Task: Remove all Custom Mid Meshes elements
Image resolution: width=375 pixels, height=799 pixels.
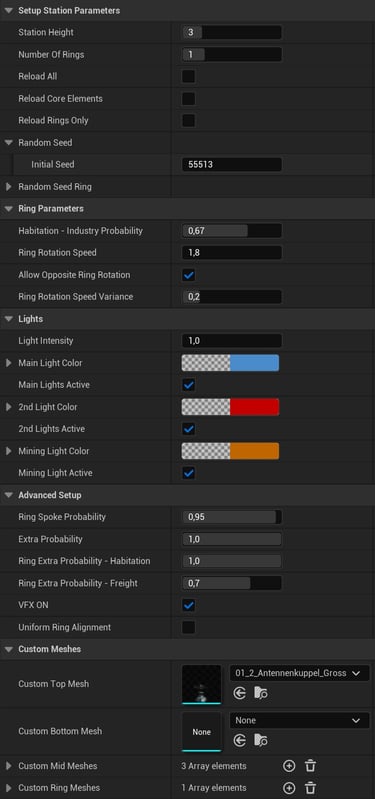Action: 310,766
